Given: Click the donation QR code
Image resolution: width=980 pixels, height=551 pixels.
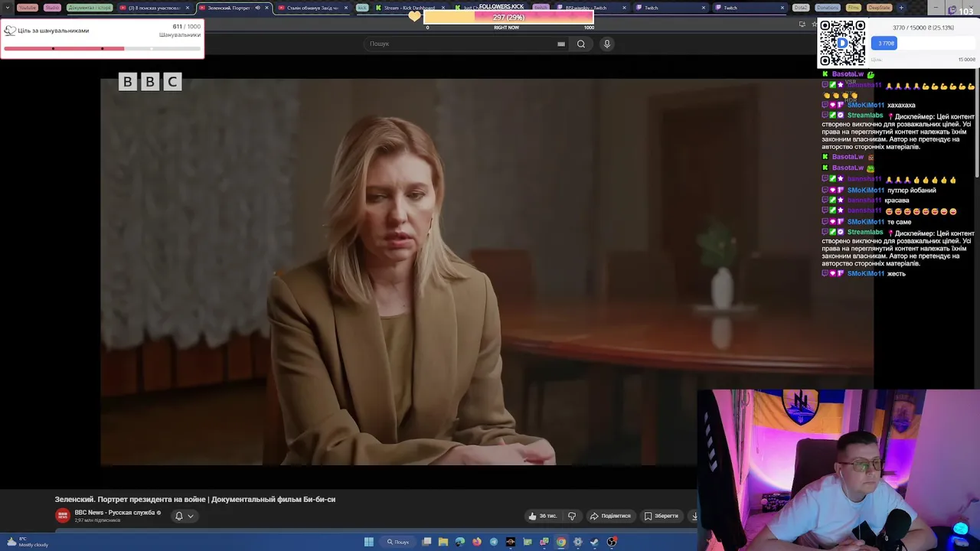Looking at the screenshot, I should click(842, 44).
